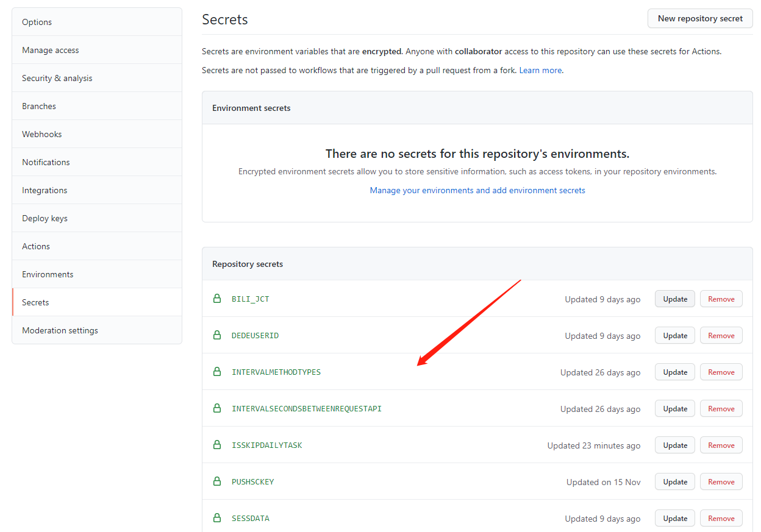The width and height of the screenshot is (761, 532).
Task: Open Manage your environments and add secrets link
Action: tap(477, 190)
